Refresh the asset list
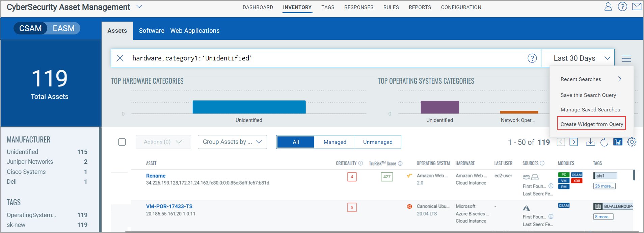This screenshot has height=233, width=644. point(604,142)
